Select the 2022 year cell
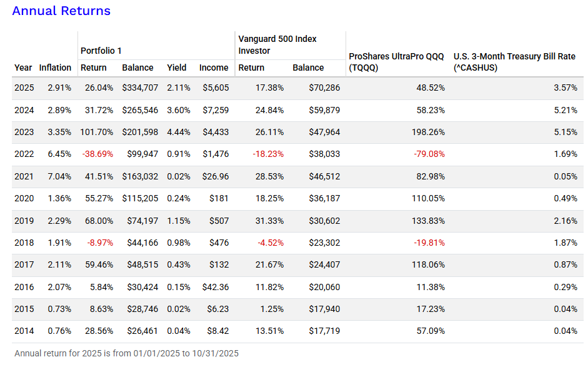 pos(24,154)
